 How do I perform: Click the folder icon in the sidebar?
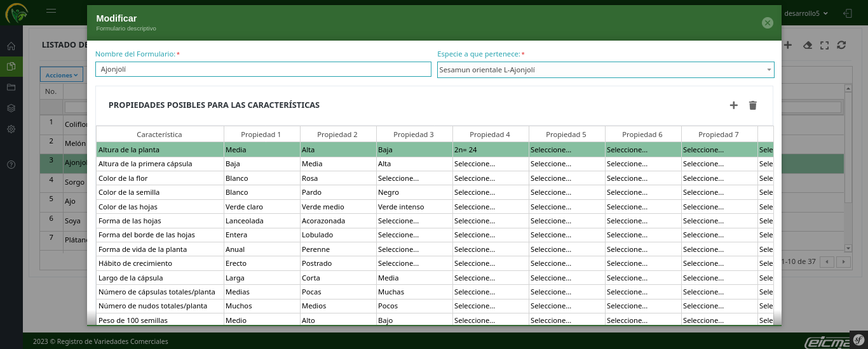(11, 87)
